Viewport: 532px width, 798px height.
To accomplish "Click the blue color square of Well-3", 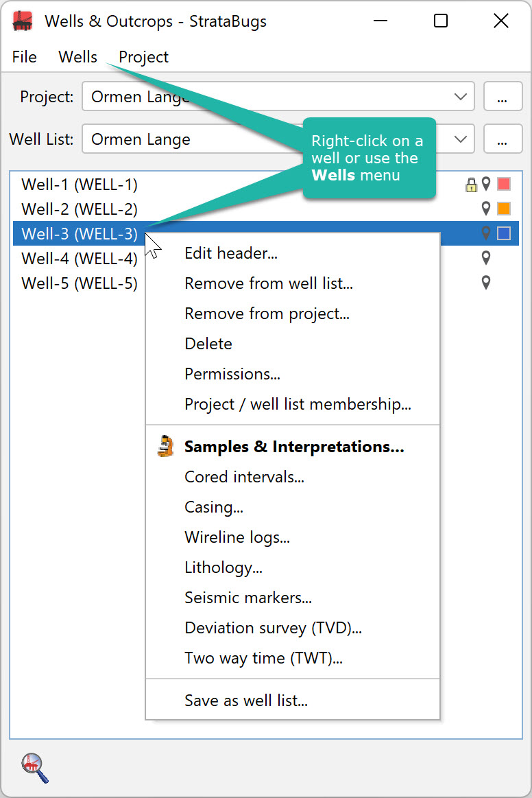I will click(504, 233).
